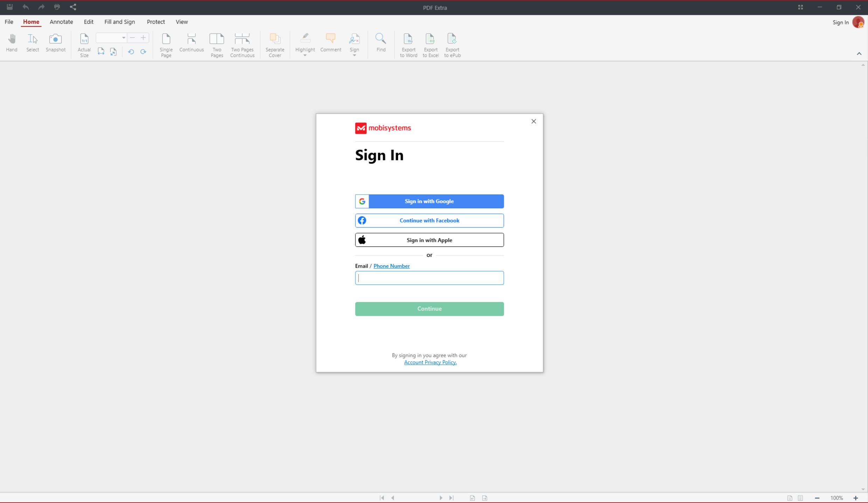Open the Annotate ribbon tab
Screen dimensions: 868x503
point(61,22)
